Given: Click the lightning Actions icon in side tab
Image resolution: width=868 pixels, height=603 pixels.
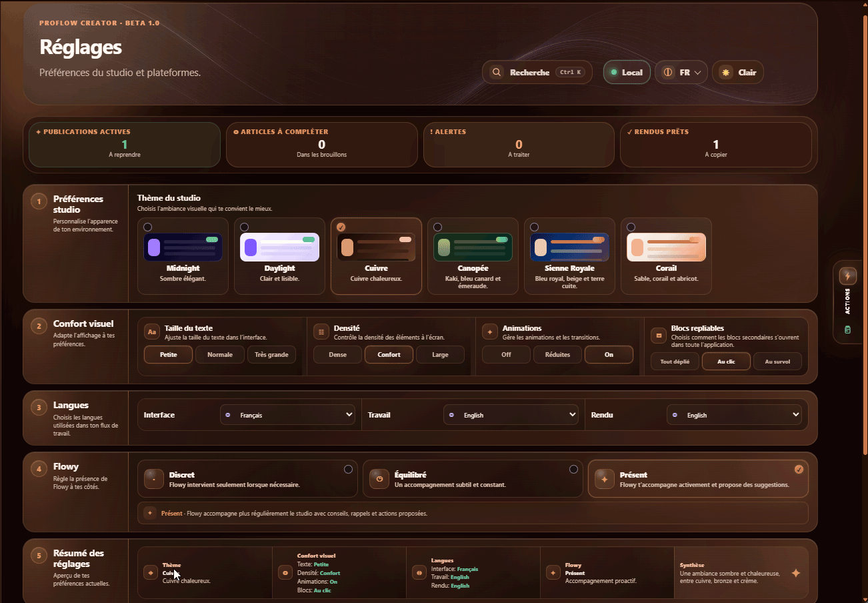Looking at the screenshot, I should point(848,275).
